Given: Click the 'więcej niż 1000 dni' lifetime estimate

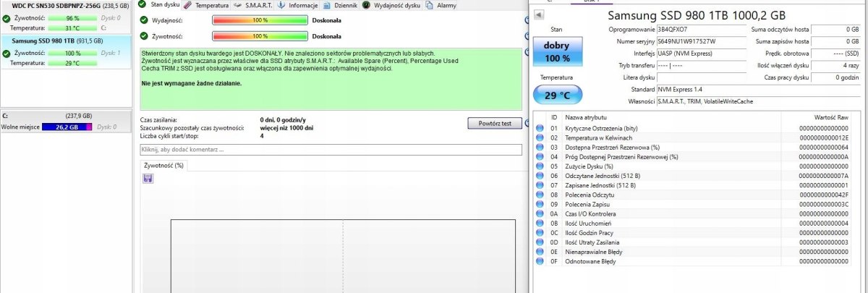Looking at the screenshot, I should [x=287, y=127].
